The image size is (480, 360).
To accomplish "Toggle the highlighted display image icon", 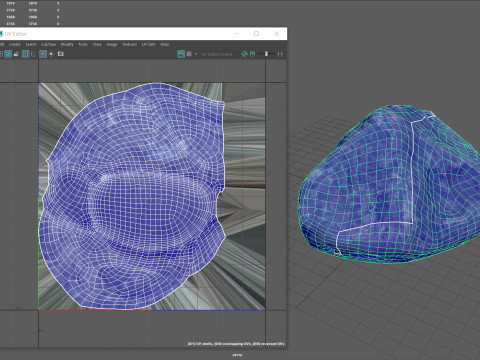I will pyautogui.click(x=181, y=54).
